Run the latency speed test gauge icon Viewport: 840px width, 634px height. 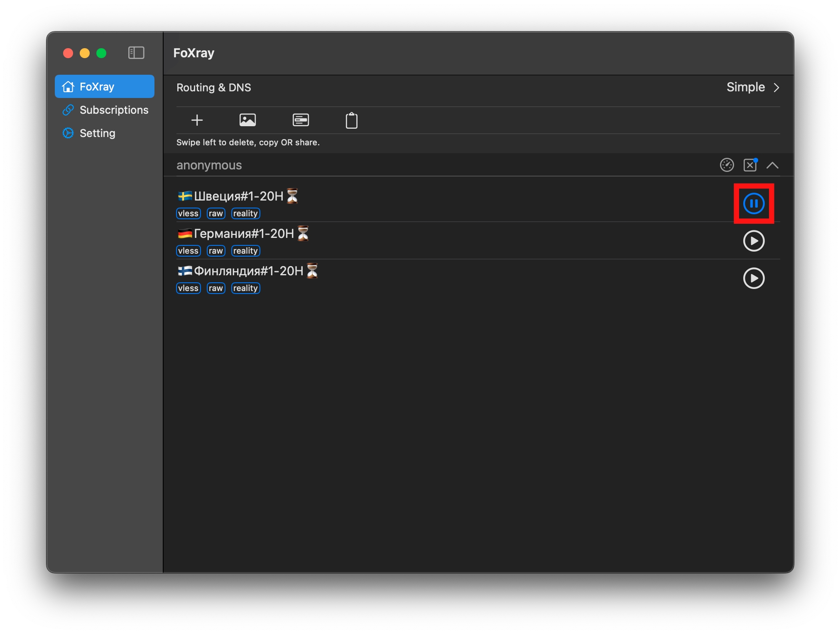click(727, 165)
